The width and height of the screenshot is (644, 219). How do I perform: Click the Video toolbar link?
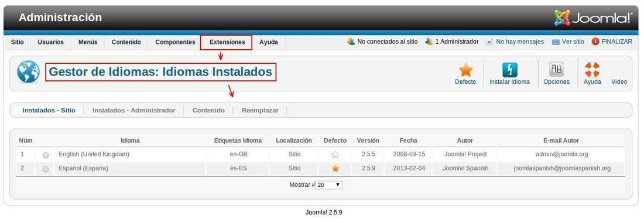(x=619, y=82)
